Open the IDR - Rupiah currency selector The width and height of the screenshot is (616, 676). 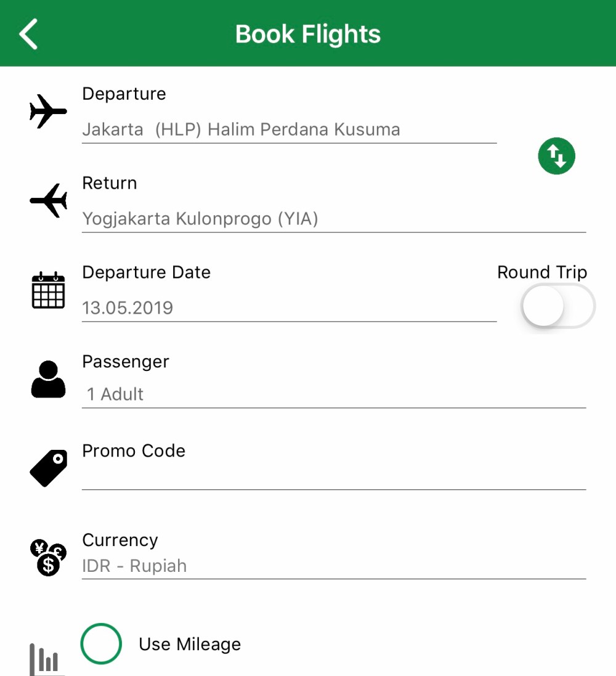pyautogui.click(x=333, y=566)
